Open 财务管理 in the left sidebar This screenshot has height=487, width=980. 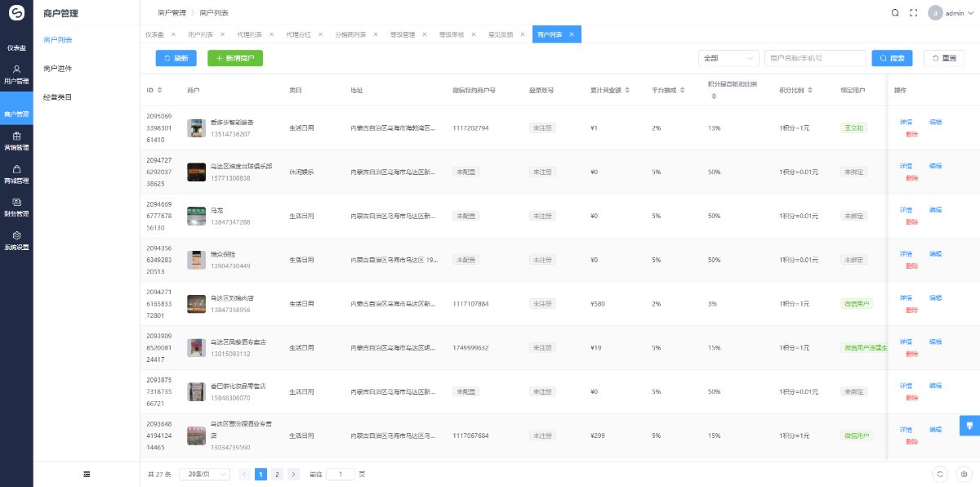16,208
